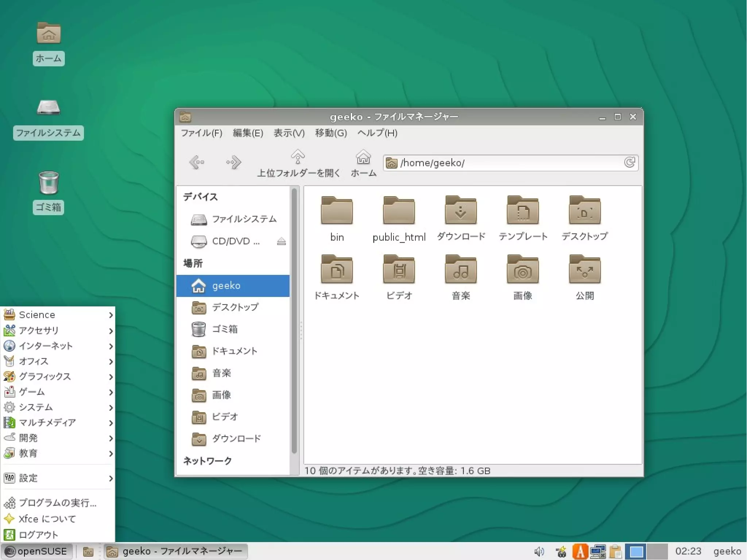
Task: Open the 移動(G) menu
Action: click(331, 133)
